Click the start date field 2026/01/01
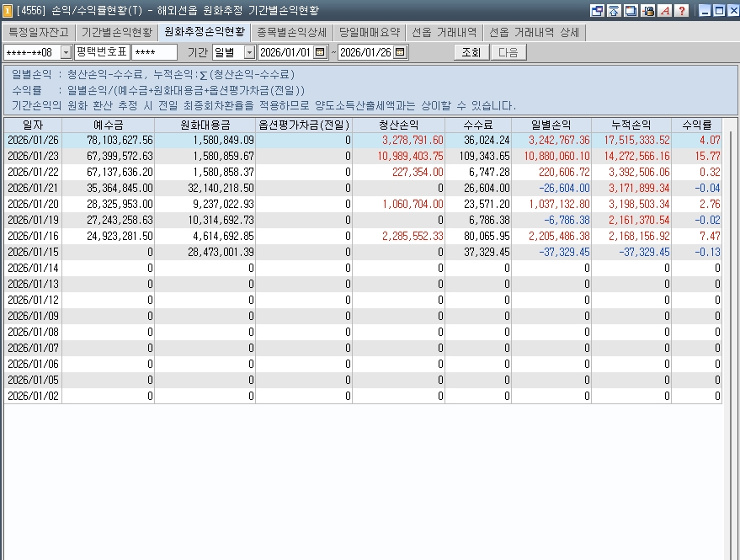 click(x=286, y=52)
